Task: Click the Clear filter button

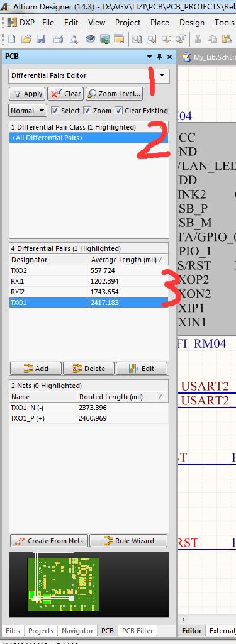Action: [x=65, y=94]
